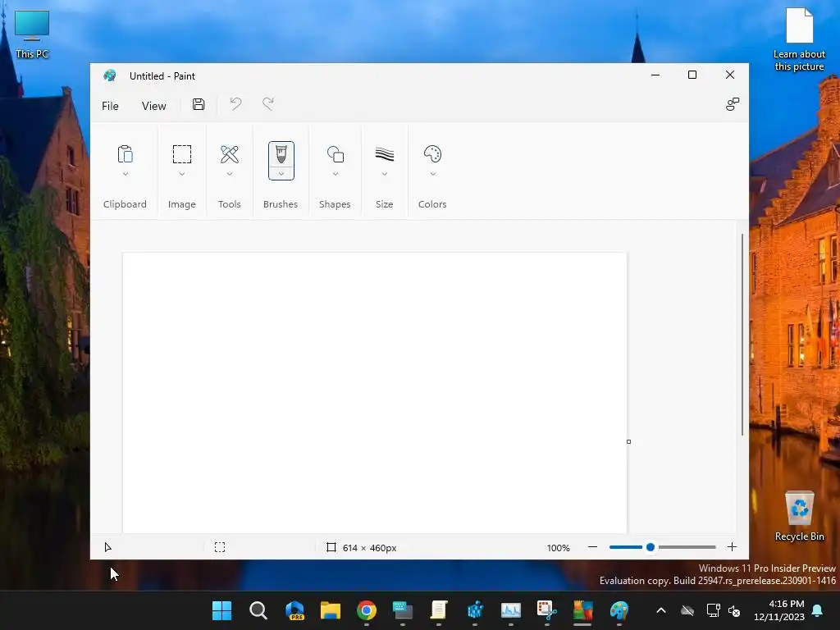Switch to Paint via taskbar icon
This screenshot has width=840, height=630.
click(619, 610)
